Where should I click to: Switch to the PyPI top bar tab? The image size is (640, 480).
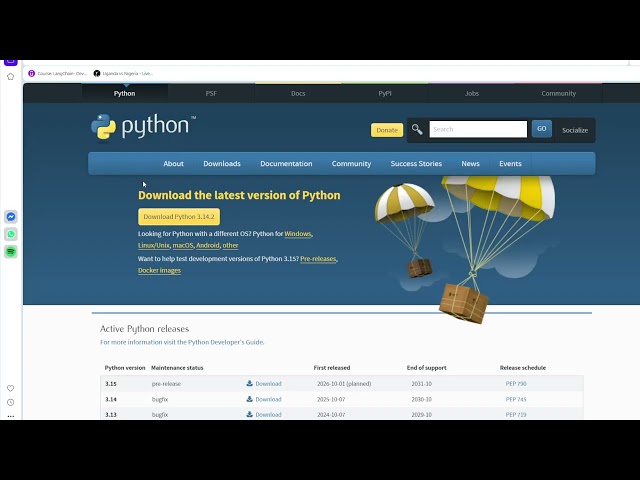[385, 93]
